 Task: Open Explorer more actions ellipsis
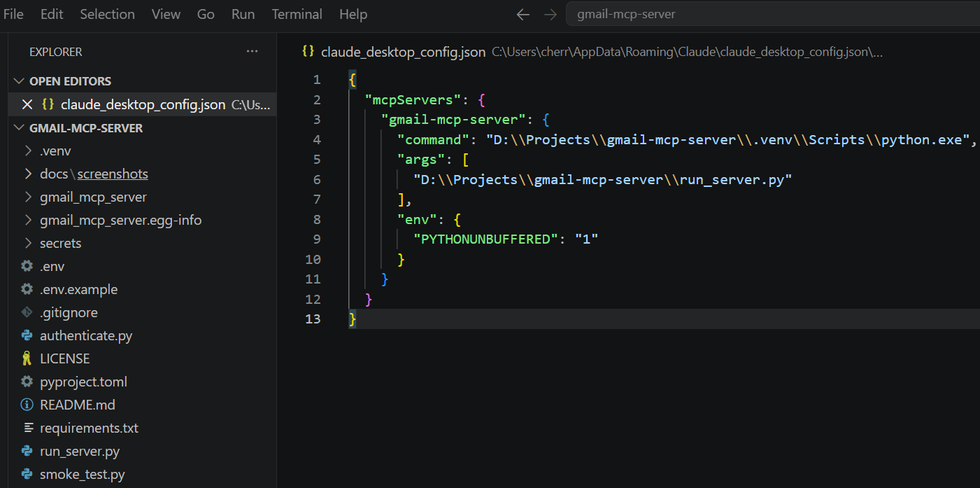253,52
